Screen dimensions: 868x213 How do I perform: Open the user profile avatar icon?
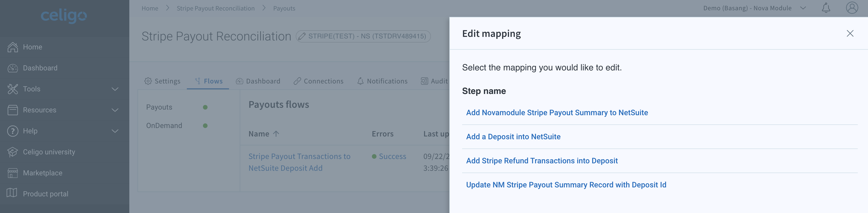pyautogui.click(x=852, y=8)
